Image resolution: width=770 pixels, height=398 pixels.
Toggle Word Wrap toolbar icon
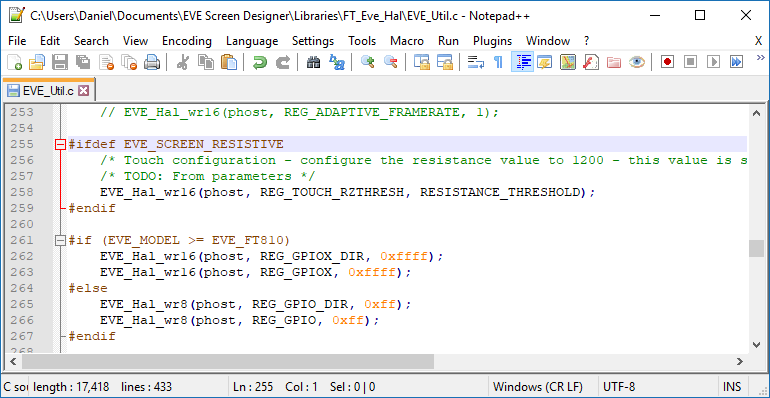coord(475,62)
